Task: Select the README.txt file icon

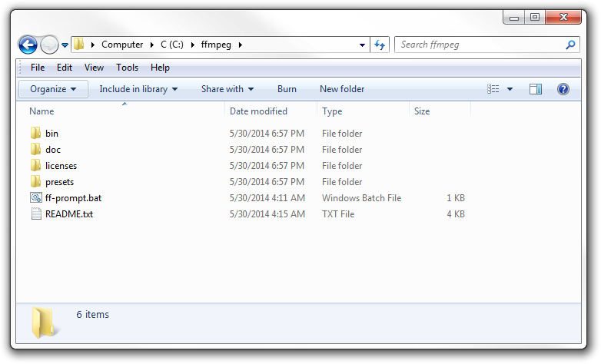Action: pyautogui.click(x=36, y=213)
